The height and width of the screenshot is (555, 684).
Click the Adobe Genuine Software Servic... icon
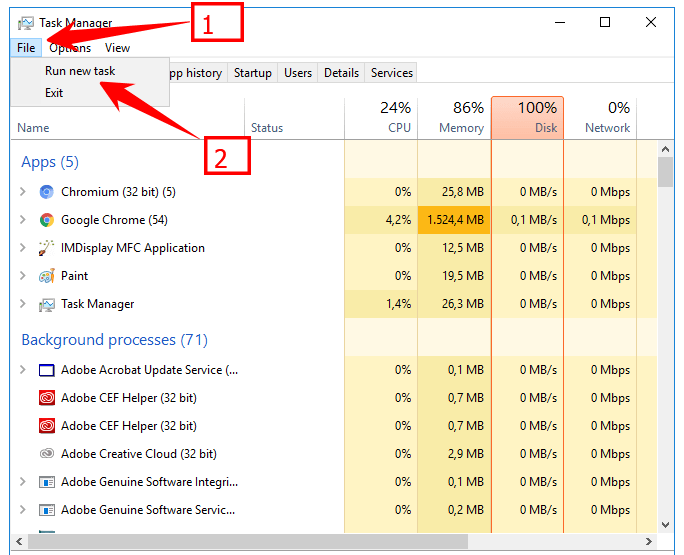click(x=46, y=510)
